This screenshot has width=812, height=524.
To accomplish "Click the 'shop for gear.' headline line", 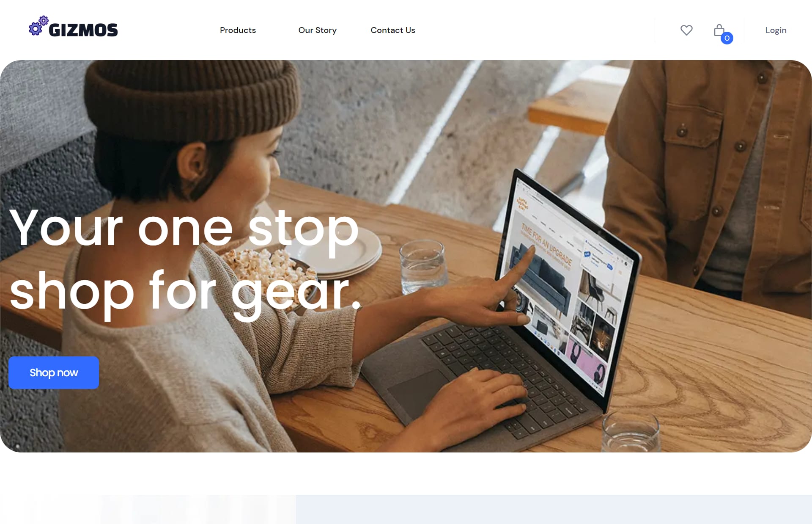I will (x=185, y=292).
